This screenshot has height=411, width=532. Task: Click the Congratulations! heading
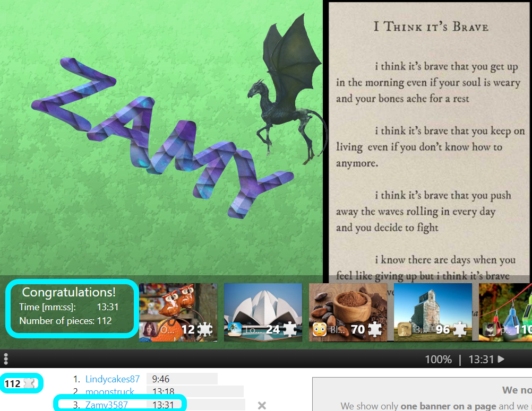(69, 292)
